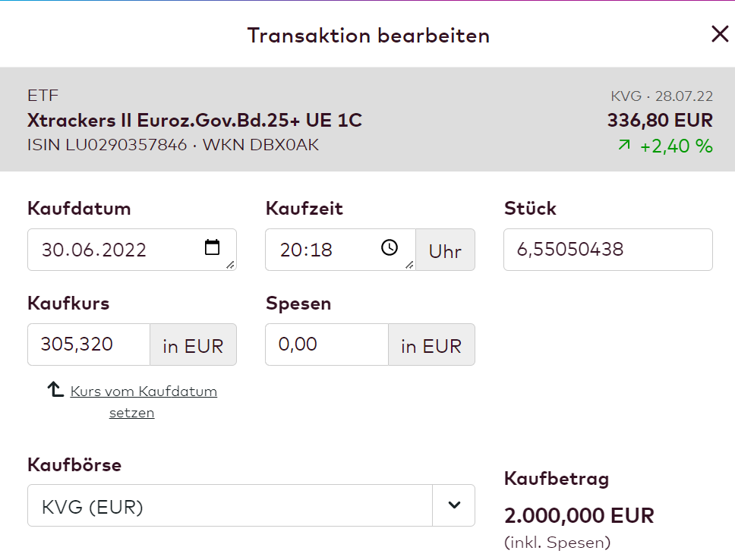Image resolution: width=735 pixels, height=560 pixels.
Task: Click the in EUR addon beside Spesen
Action: coord(431,346)
